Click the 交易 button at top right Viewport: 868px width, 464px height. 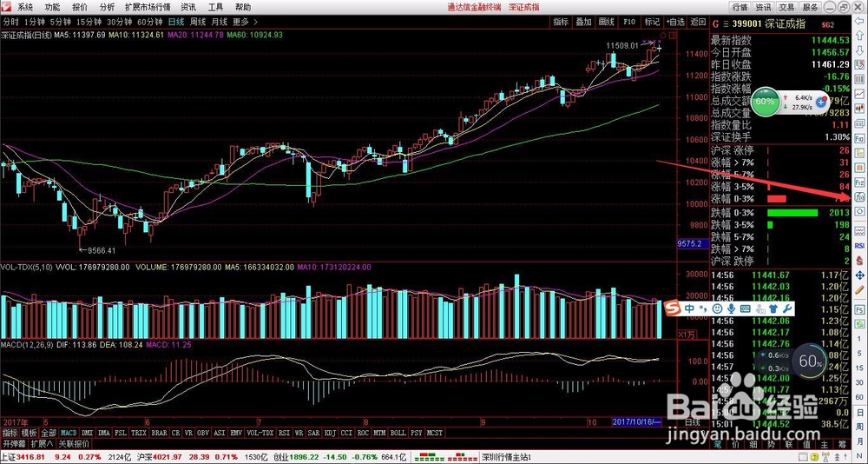tap(786, 7)
